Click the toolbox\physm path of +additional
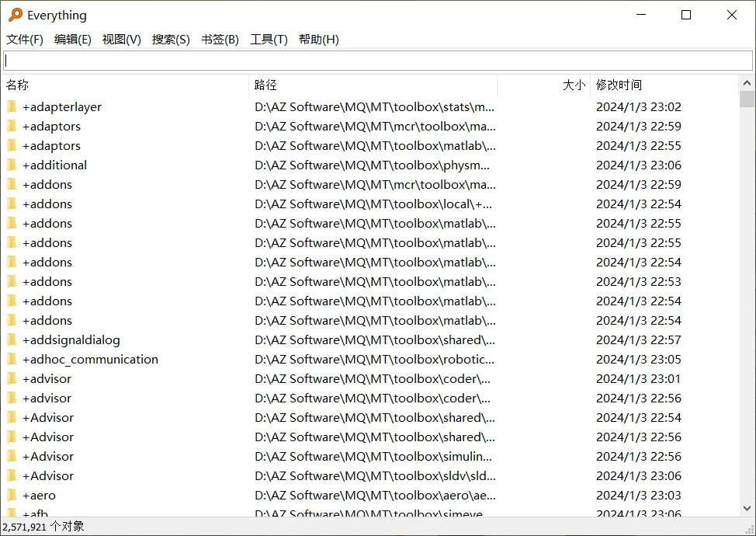Screen dimensions: 756x536 tap(373, 165)
